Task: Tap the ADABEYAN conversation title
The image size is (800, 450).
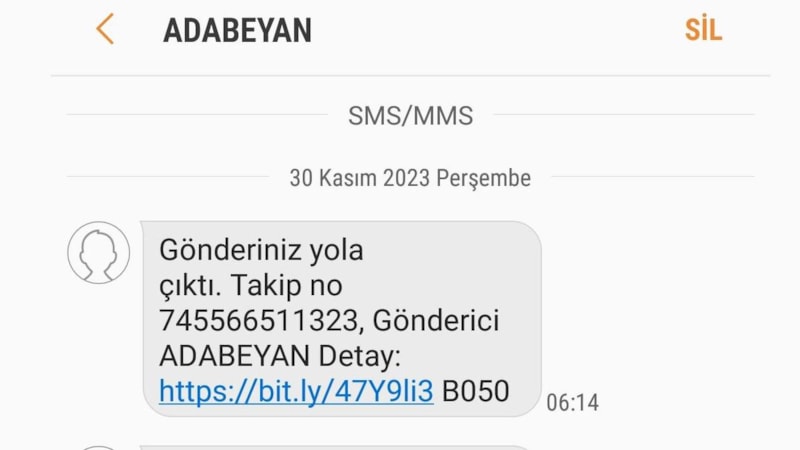Action: 237,31
